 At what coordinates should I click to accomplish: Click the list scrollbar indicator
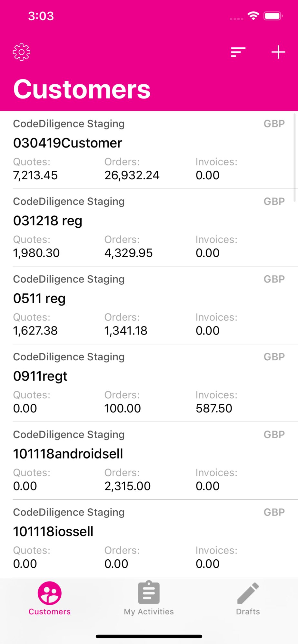pos(295,157)
